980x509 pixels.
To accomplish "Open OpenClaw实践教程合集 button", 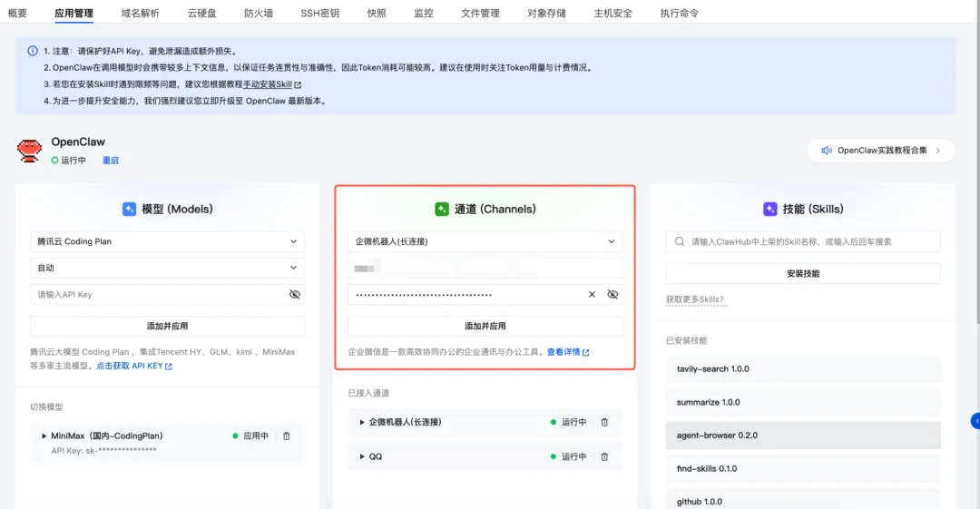I will (880, 151).
